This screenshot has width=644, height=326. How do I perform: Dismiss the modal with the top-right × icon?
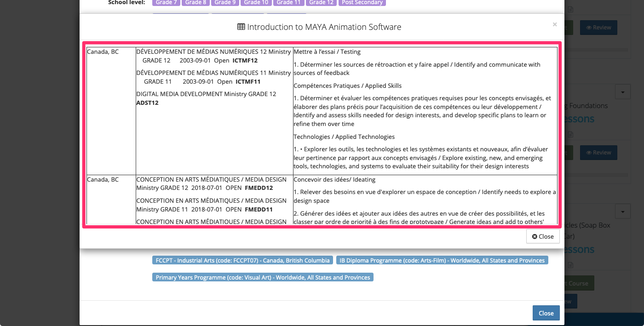click(555, 24)
